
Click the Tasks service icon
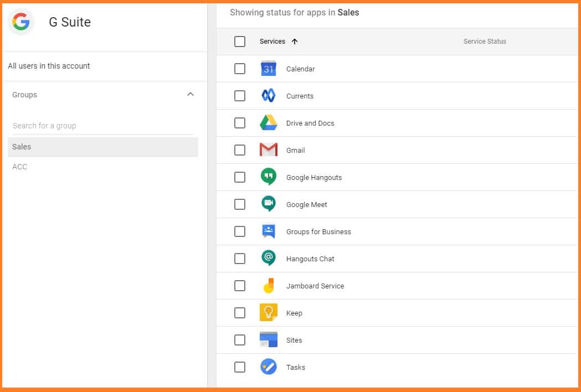click(x=269, y=367)
